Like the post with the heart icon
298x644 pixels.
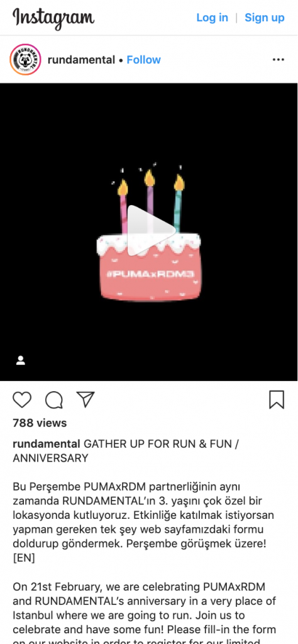pos(22,399)
